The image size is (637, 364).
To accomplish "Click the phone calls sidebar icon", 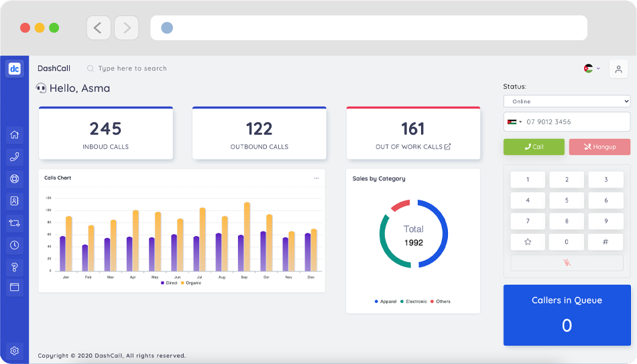I will click(x=15, y=157).
